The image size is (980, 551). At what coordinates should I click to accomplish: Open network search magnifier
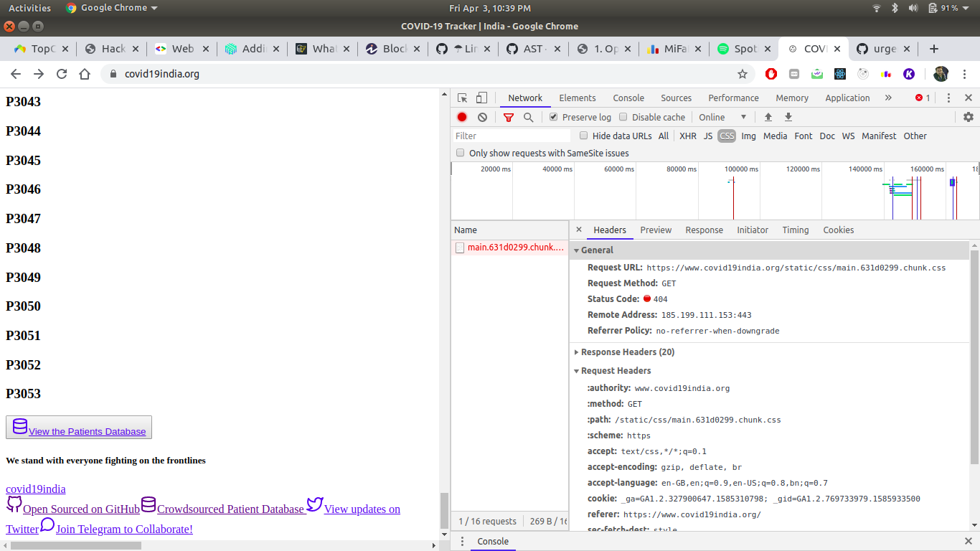(529, 117)
